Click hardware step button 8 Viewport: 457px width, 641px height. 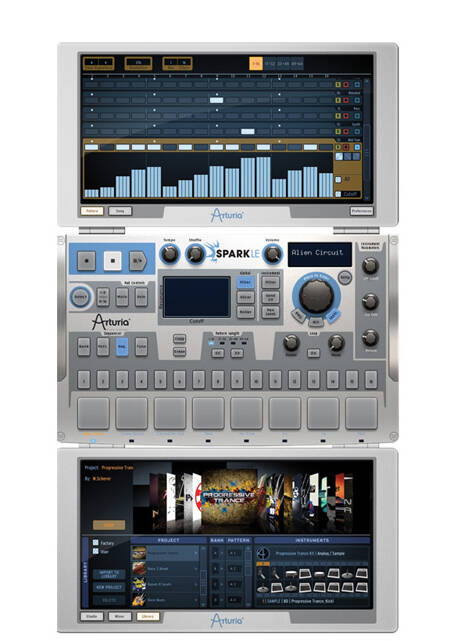pyautogui.click(x=217, y=380)
